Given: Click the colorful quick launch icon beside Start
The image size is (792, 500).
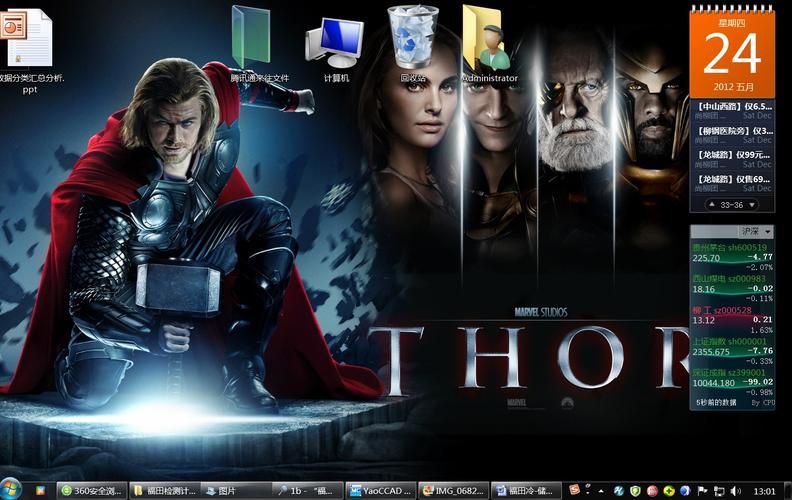Looking at the screenshot, I should click(40, 490).
